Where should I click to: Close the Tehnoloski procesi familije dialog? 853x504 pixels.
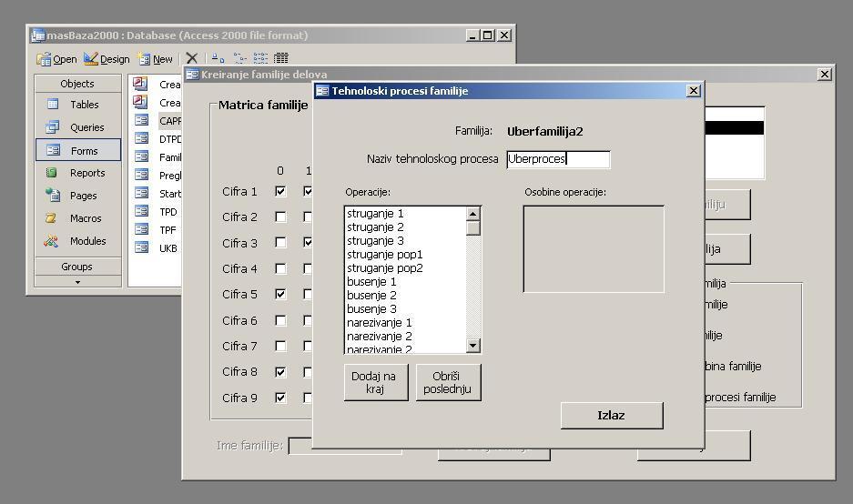click(x=693, y=91)
